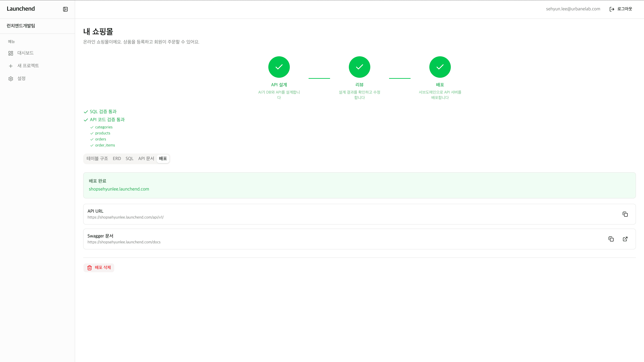Viewport: 644px width, 362px height.
Task: Click the shop description text under the title
Action: (141, 42)
